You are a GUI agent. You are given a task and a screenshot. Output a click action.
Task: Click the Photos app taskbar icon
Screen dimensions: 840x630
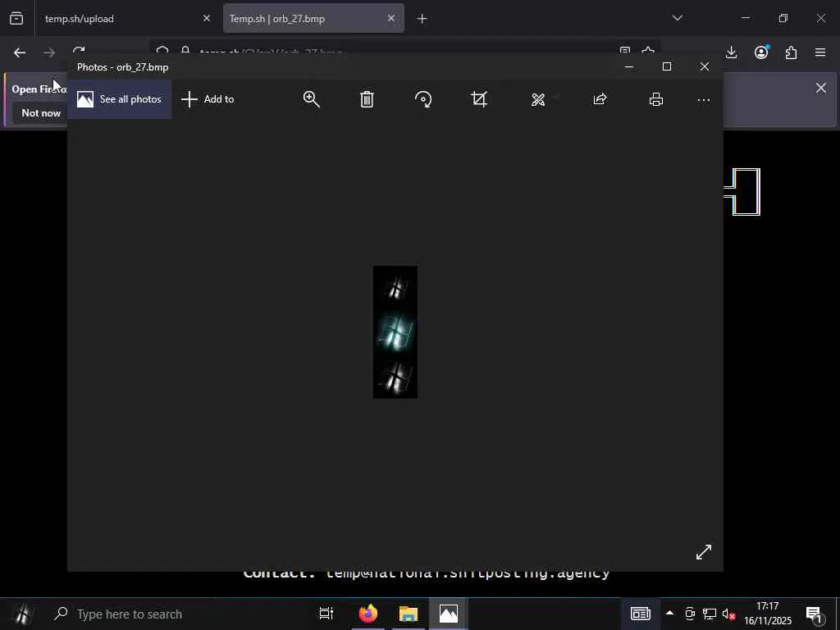point(449,614)
